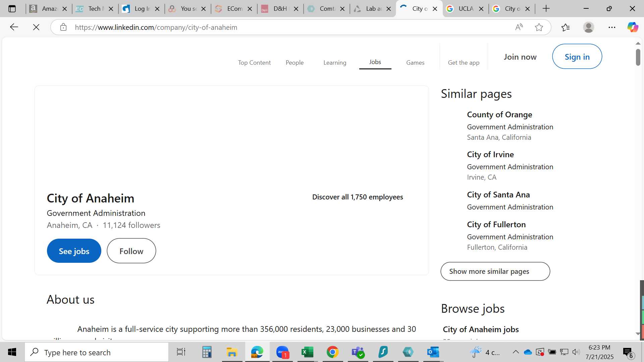
Task: Close the ECom tab
Action: coord(250,9)
